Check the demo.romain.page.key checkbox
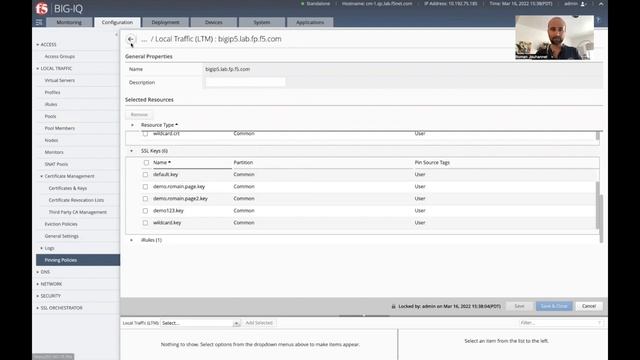The height and width of the screenshot is (360, 640). (x=145, y=187)
